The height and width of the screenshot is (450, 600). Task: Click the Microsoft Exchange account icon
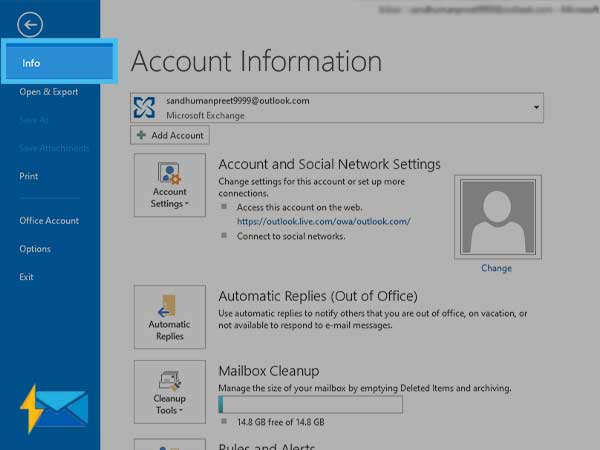click(x=144, y=108)
